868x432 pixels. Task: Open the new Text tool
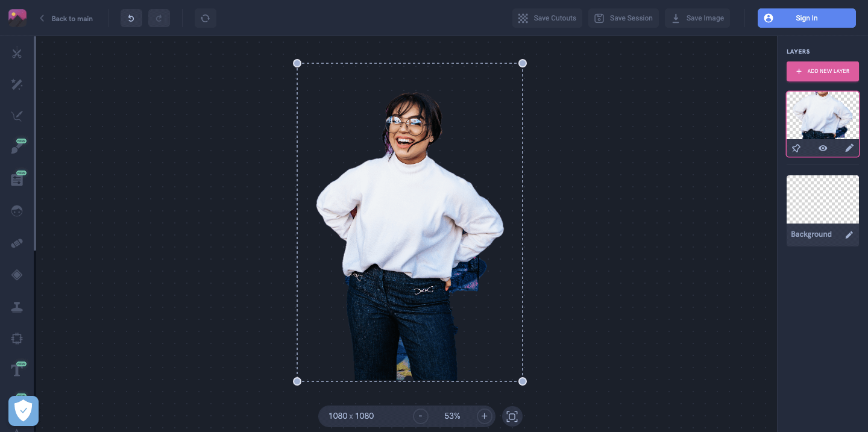(17, 369)
